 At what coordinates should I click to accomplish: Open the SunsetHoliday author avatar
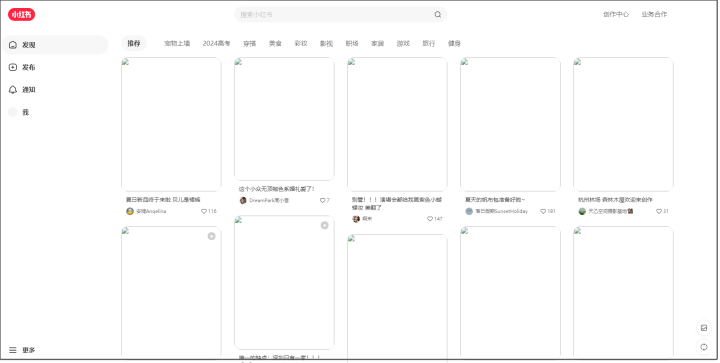(x=469, y=211)
